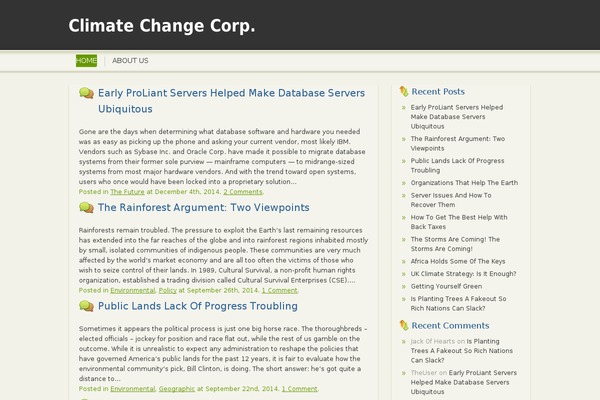
Task: Go to the About Us page
Action: point(130,60)
